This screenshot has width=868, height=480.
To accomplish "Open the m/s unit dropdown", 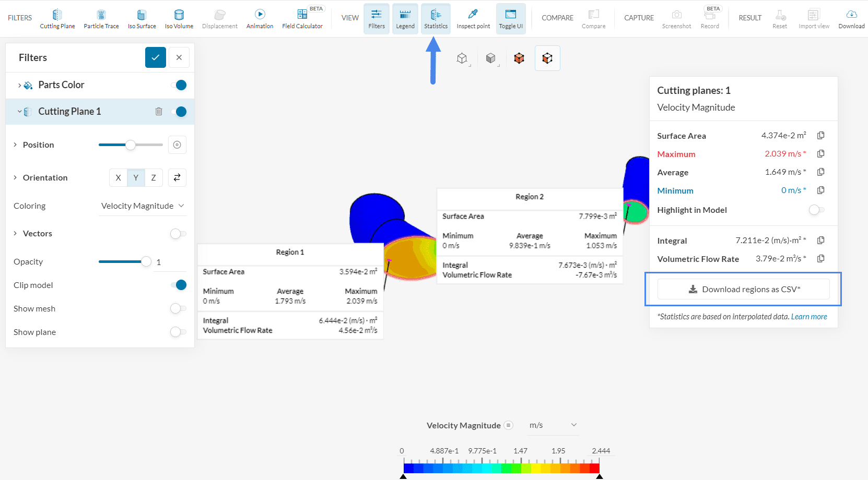I will pos(553,425).
